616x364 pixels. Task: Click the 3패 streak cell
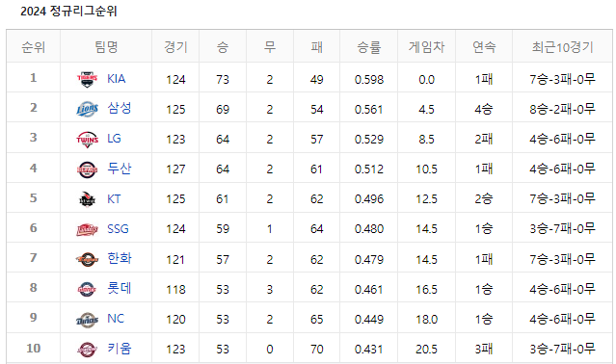click(484, 349)
